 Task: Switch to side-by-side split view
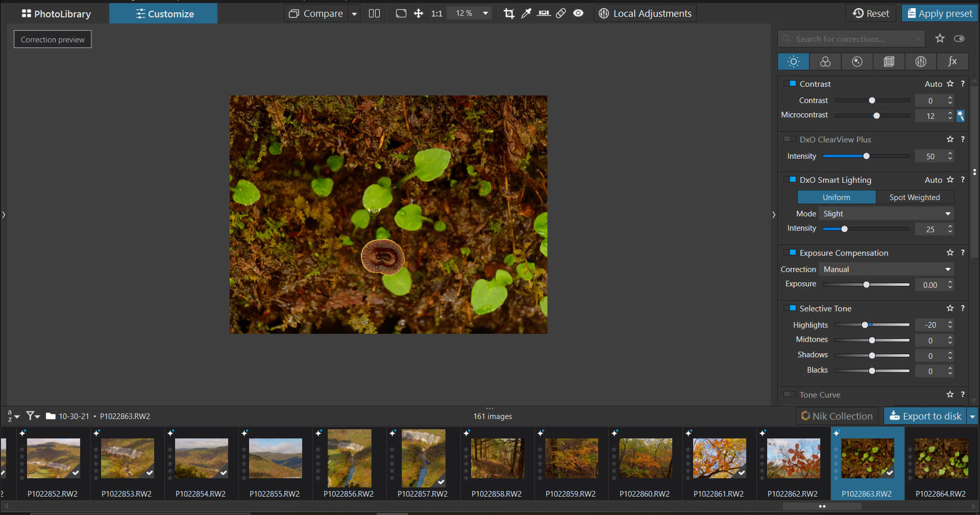point(374,14)
